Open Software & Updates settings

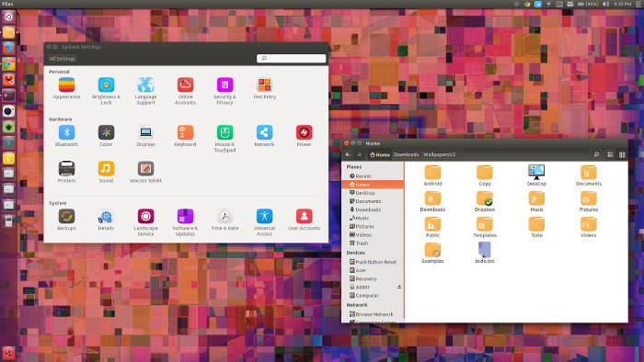185,222
